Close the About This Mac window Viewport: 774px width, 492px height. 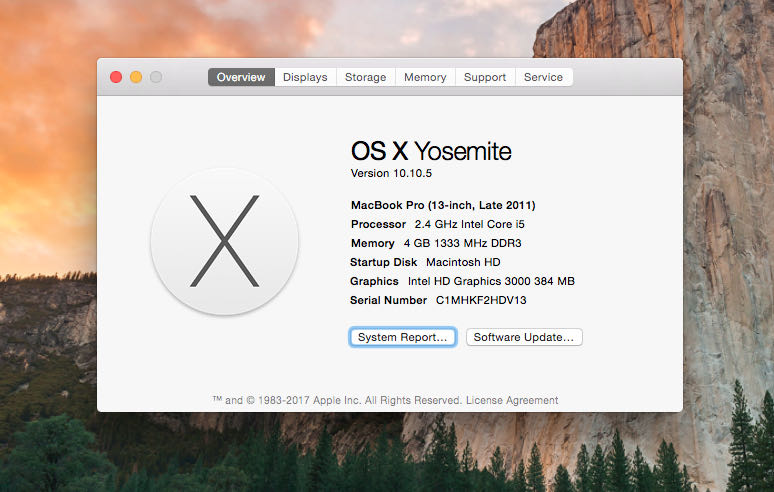[116, 77]
